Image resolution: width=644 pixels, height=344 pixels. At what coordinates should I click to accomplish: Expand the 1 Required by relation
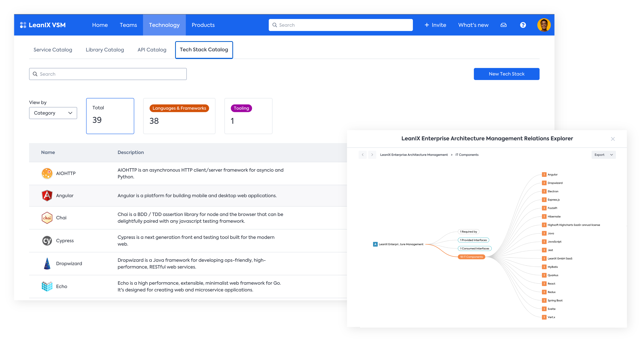[x=468, y=232]
